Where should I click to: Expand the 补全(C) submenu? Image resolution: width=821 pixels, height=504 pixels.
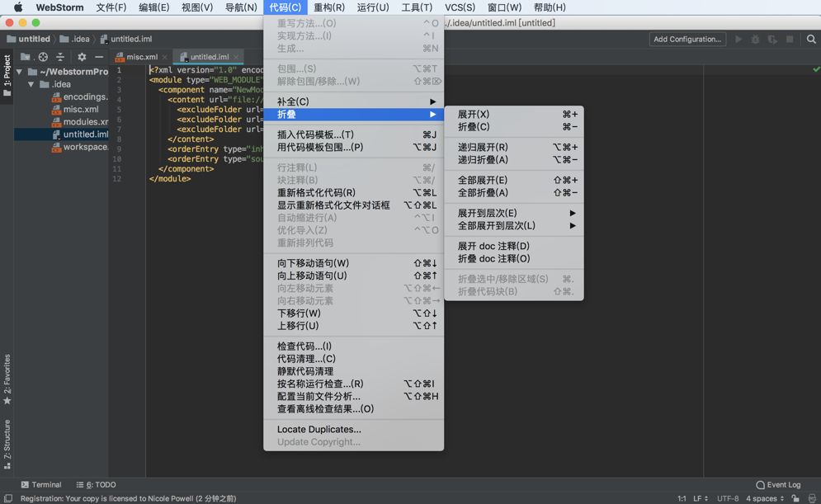[353, 101]
